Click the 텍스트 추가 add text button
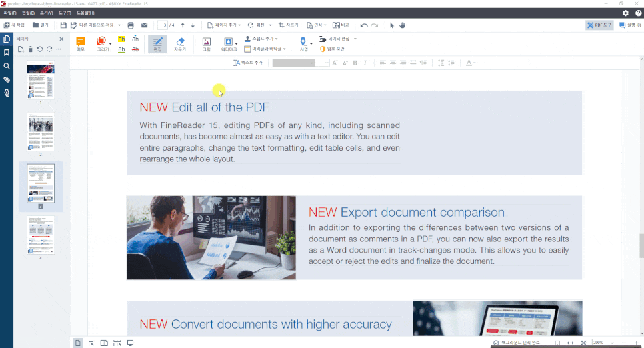 [x=247, y=63]
